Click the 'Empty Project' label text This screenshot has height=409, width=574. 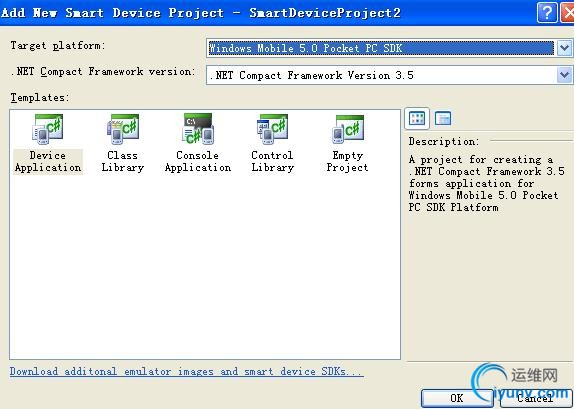pos(347,161)
